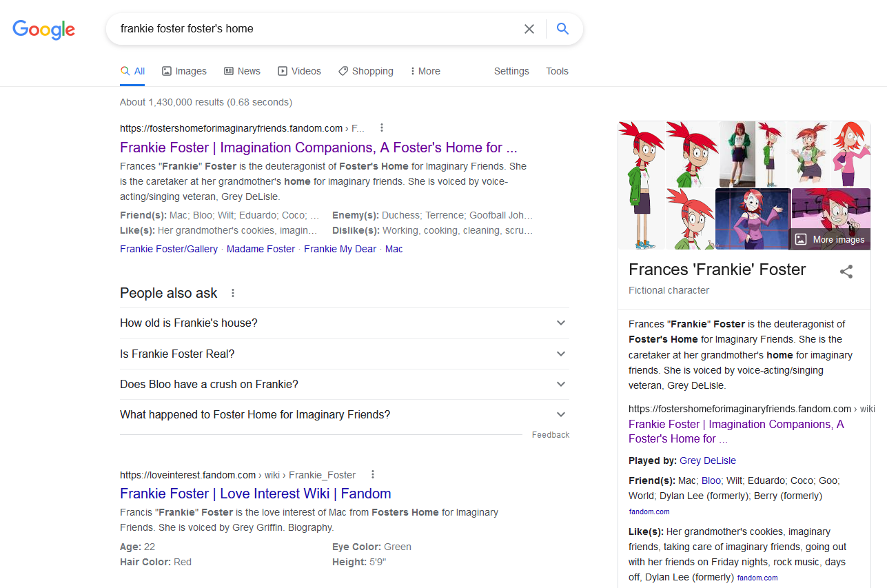Expand "How old is Frankie's house?"
This screenshot has width=887, height=588.
pos(345,323)
